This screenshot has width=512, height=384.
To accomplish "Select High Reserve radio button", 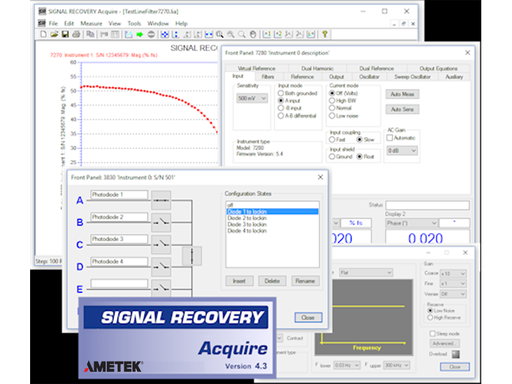I will pyautogui.click(x=430, y=318).
